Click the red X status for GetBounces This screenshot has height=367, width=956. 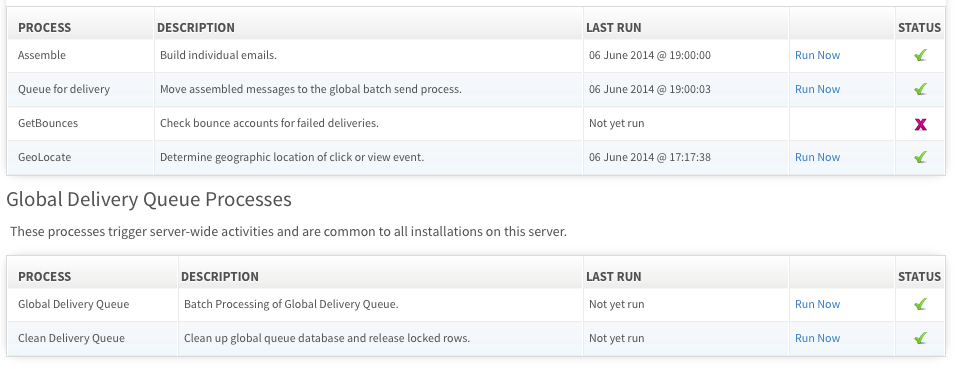click(x=920, y=124)
